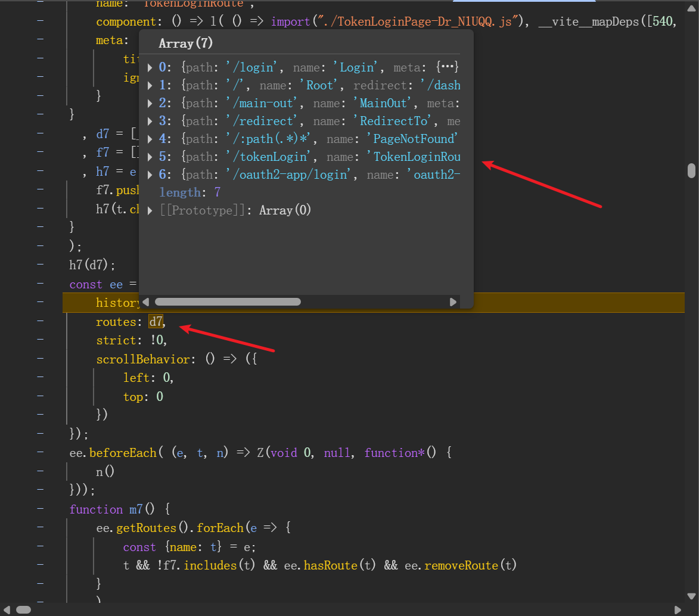
Task: Expand entry 2 with path '/main-out'
Action: coord(150,103)
